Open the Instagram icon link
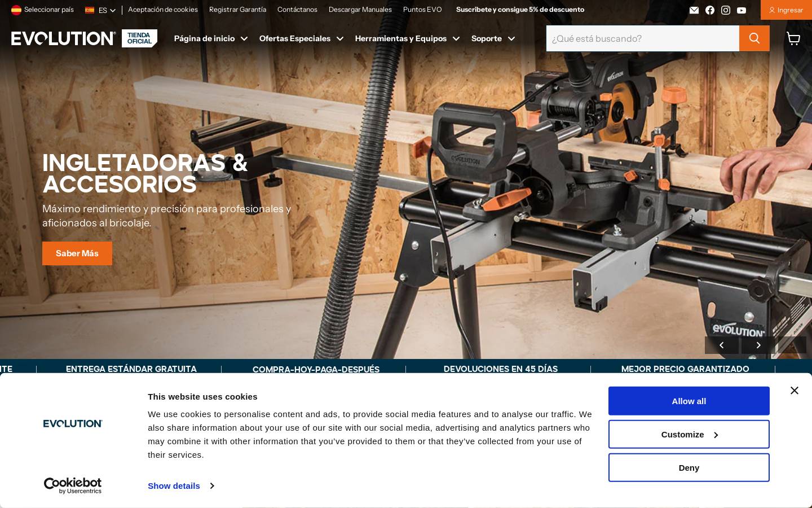 tap(726, 10)
